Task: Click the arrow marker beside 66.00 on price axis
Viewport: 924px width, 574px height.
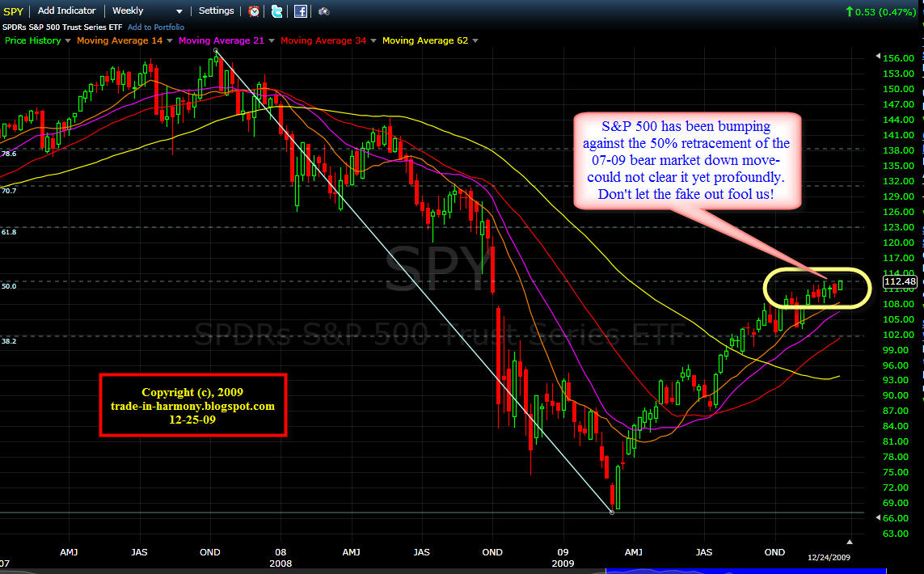Action: (878, 517)
